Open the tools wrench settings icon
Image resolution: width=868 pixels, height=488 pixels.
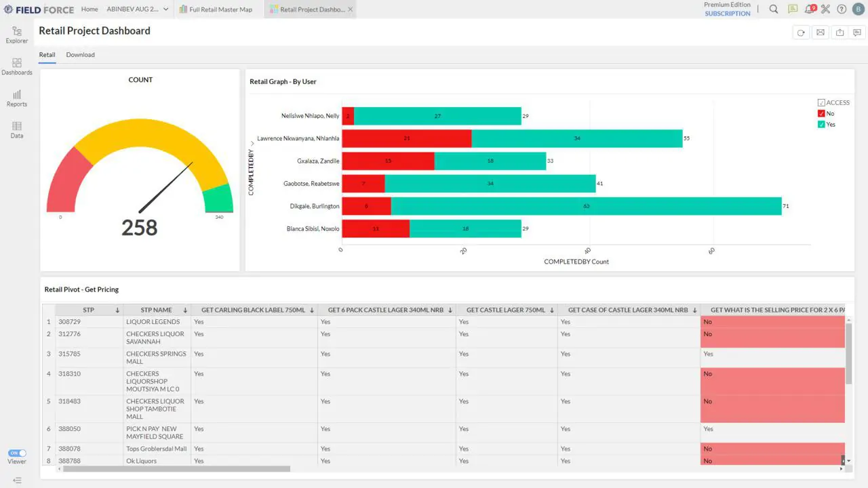825,9
